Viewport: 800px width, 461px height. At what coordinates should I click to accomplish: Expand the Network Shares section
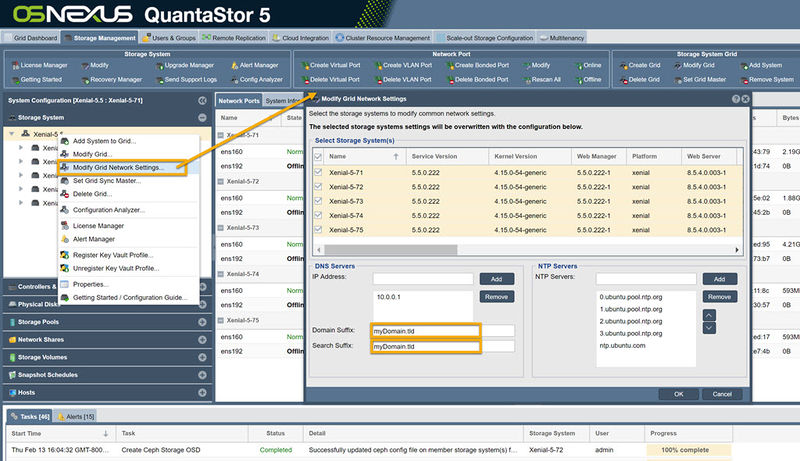pos(203,340)
